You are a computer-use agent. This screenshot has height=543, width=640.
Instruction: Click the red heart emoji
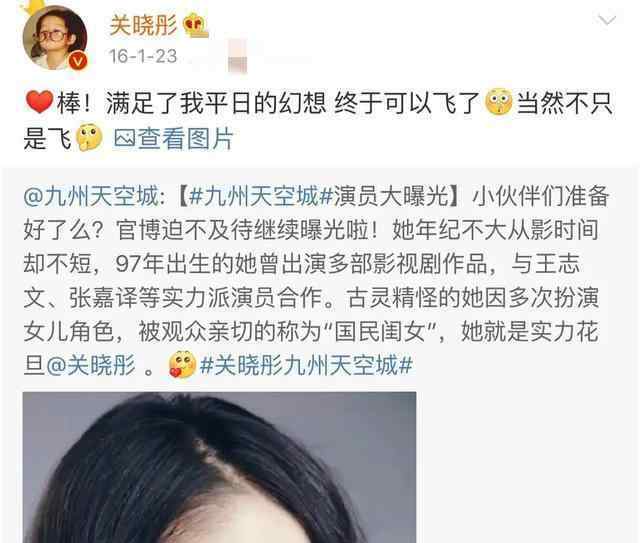pos(39,102)
